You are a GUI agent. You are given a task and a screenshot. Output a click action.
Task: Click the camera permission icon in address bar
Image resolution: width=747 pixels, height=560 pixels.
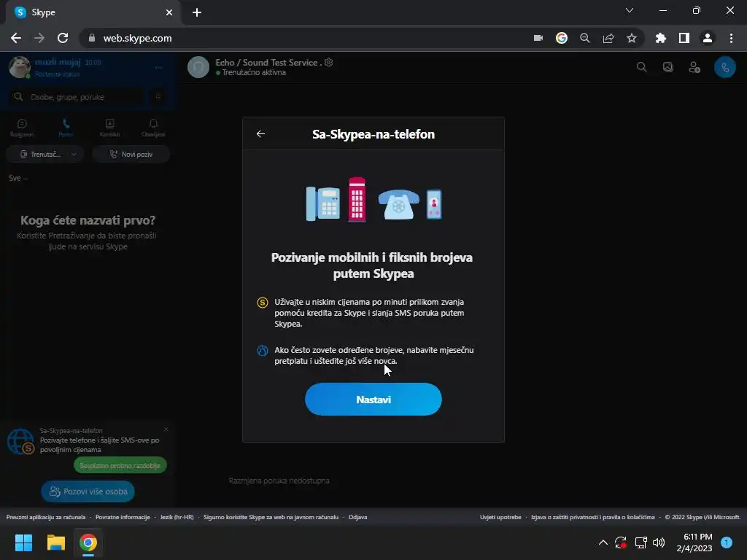coord(538,38)
